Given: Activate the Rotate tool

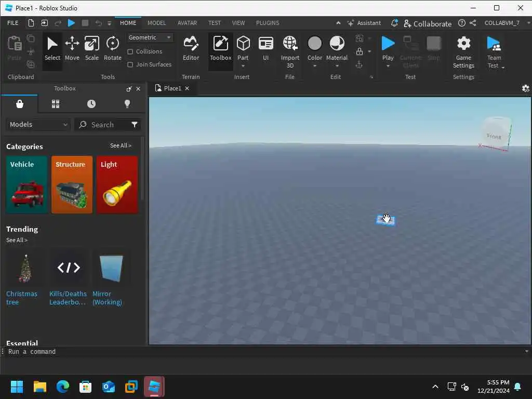Looking at the screenshot, I should (x=112, y=49).
